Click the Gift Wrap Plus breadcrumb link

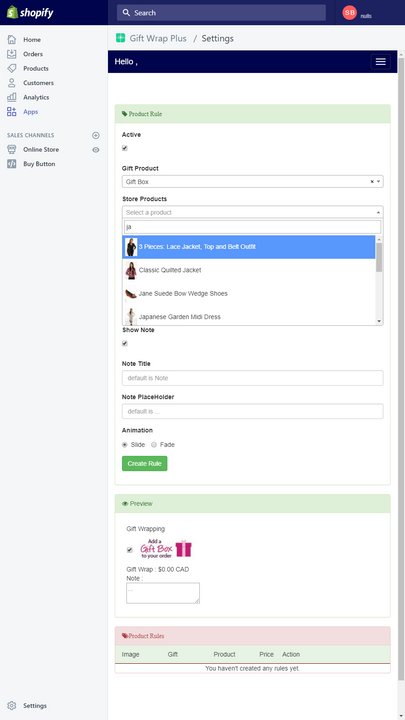[158, 39]
